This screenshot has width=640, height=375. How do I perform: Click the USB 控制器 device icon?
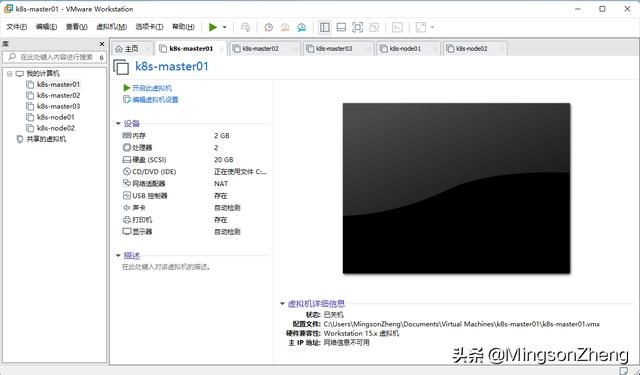coord(127,195)
